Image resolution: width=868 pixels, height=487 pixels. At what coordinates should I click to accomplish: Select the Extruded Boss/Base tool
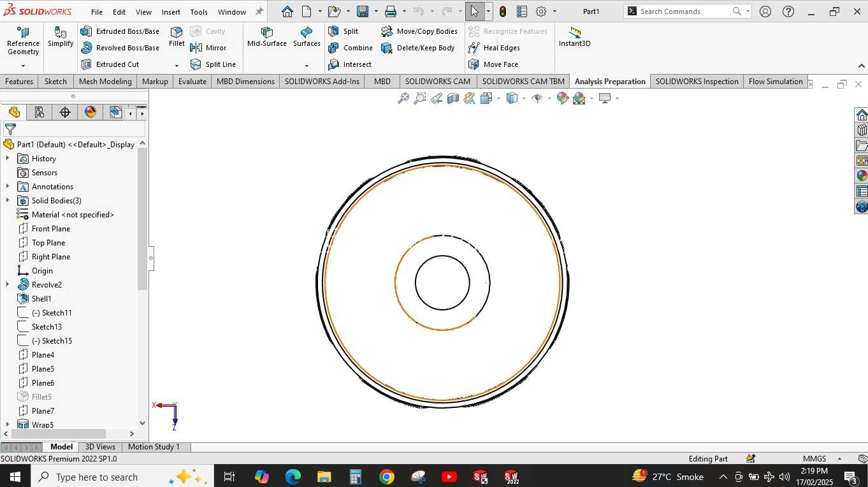click(x=120, y=31)
